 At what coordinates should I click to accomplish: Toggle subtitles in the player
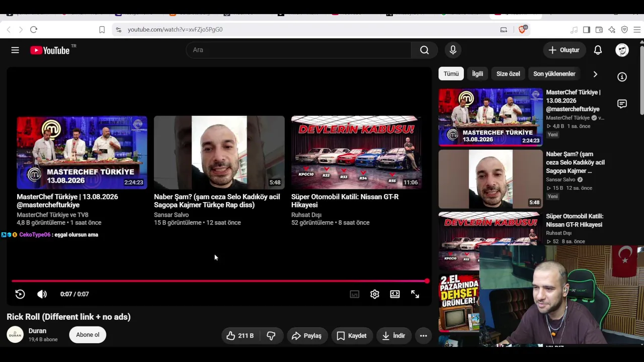click(355, 294)
